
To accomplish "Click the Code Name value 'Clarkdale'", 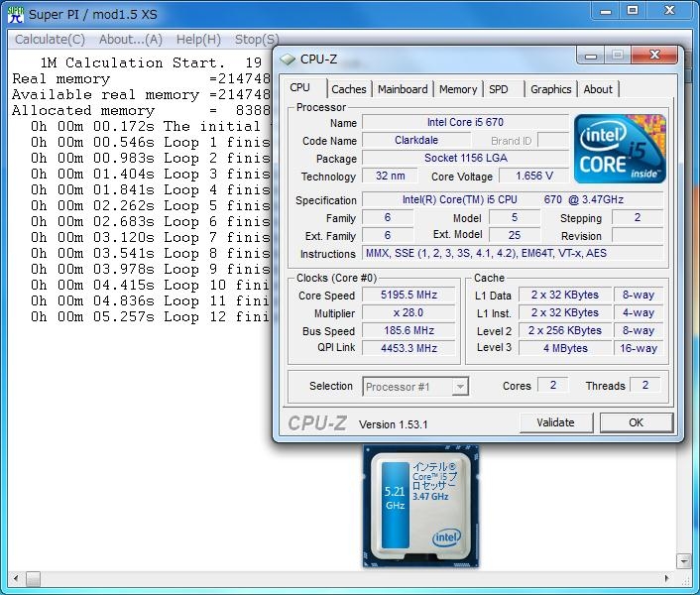I will [x=416, y=140].
